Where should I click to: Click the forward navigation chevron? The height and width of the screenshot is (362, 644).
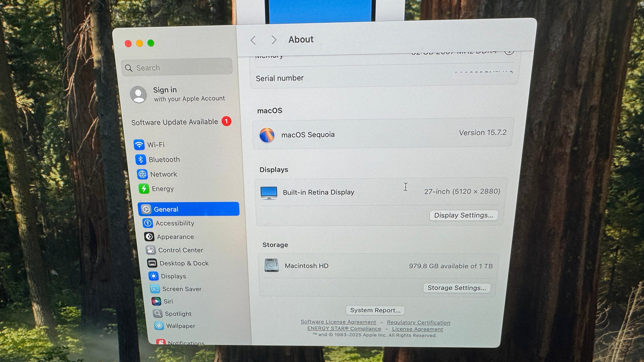pyautogui.click(x=274, y=40)
